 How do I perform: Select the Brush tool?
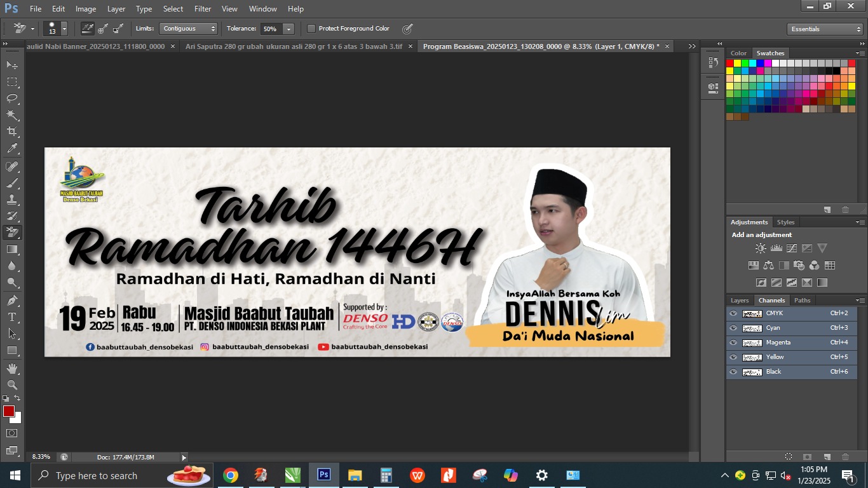(11, 183)
